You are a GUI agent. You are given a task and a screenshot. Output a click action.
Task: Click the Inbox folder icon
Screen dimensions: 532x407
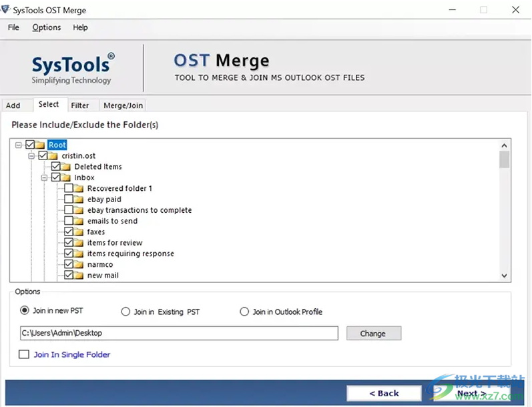[x=66, y=177]
